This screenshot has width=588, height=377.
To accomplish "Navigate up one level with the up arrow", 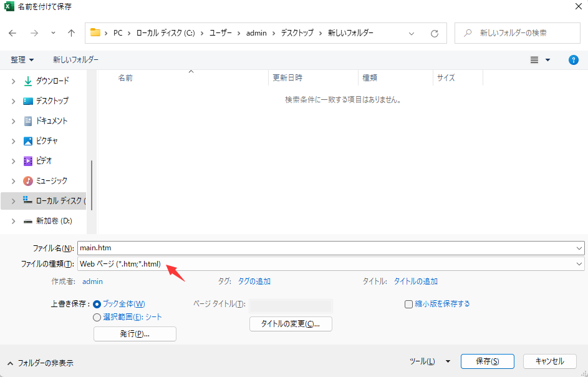I will (70, 32).
